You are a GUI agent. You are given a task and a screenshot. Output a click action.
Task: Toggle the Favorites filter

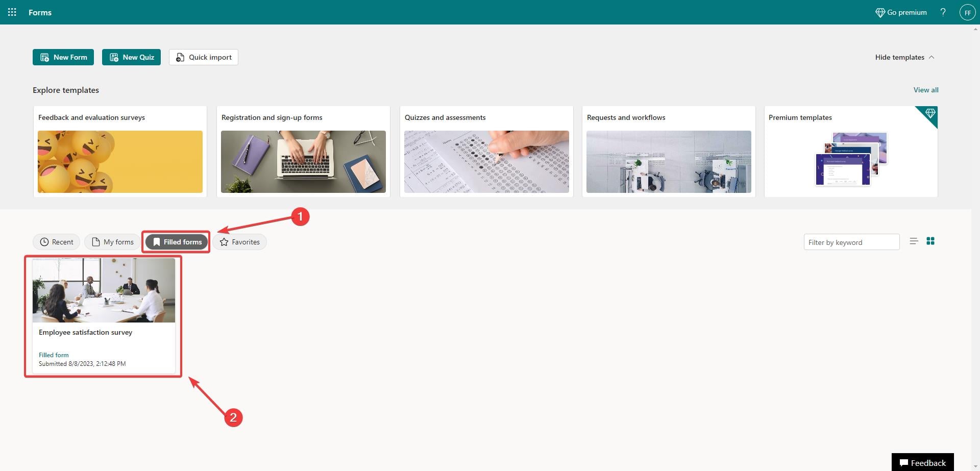[x=240, y=241]
